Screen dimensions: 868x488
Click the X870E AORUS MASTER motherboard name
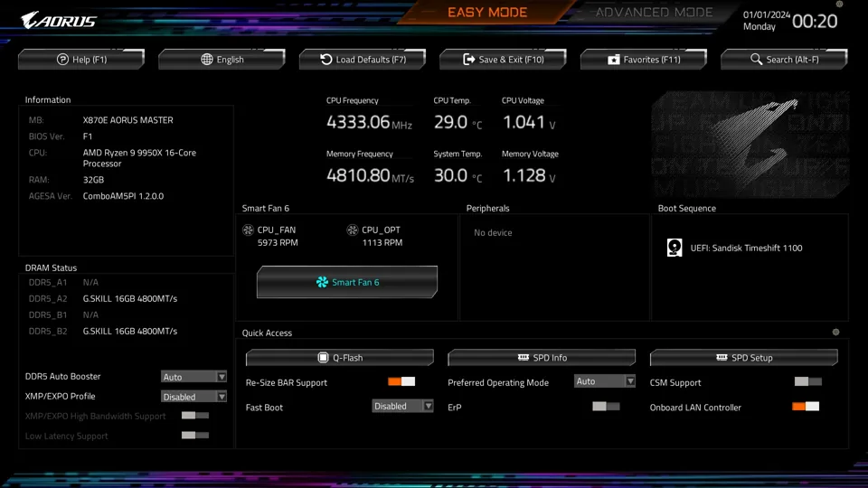click(127, 120)
